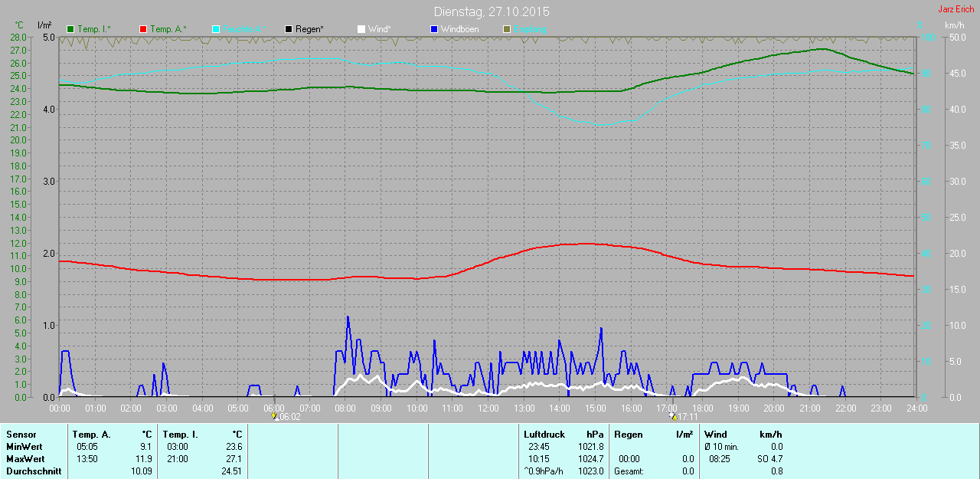Click the Jarz Erich author label
Screen dimensions: 980x479
point(955,9)
